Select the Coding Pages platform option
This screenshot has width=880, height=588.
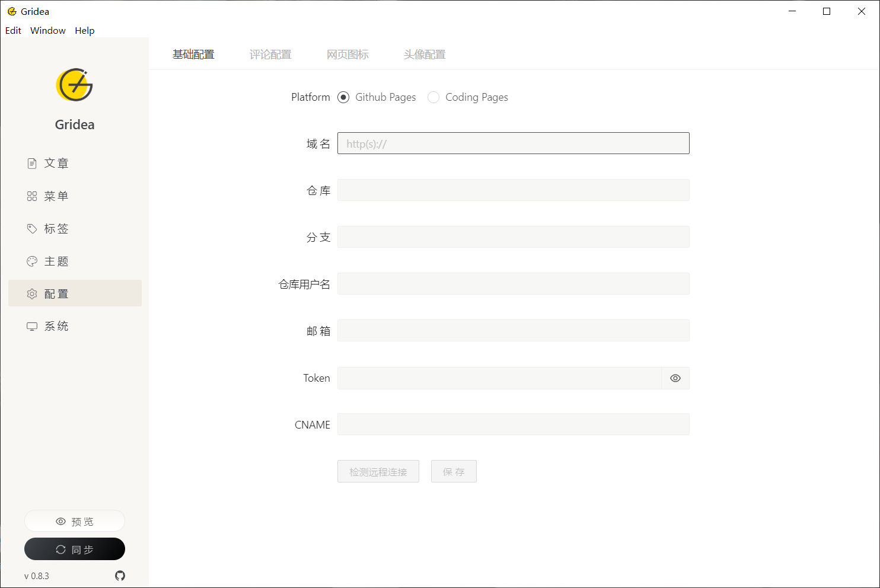pyautogui.click(x=433, y=97)
